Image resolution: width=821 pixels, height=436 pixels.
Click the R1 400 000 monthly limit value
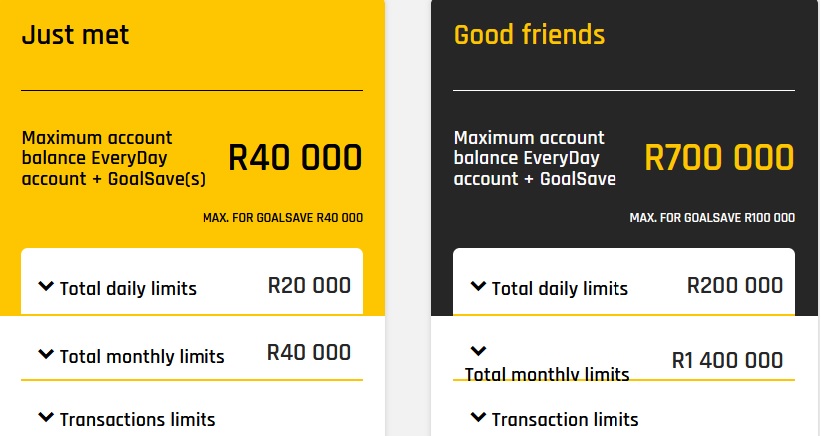(727, 360)
